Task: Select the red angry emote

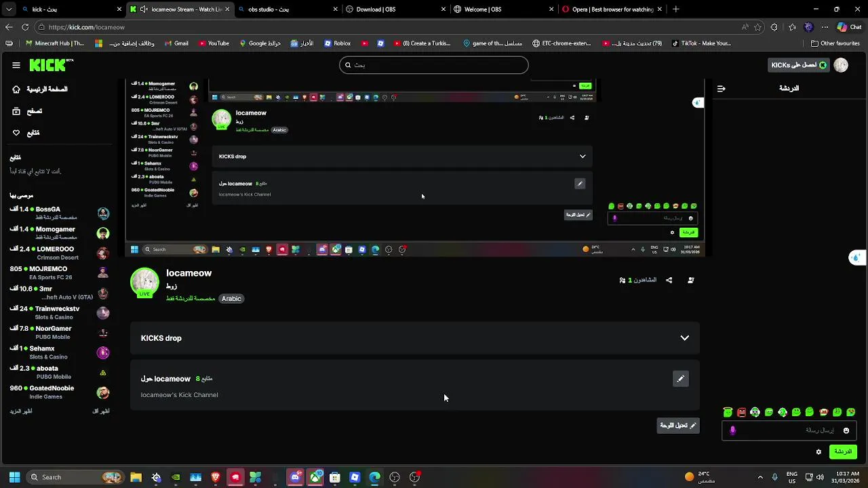Action: pos(741,411)
